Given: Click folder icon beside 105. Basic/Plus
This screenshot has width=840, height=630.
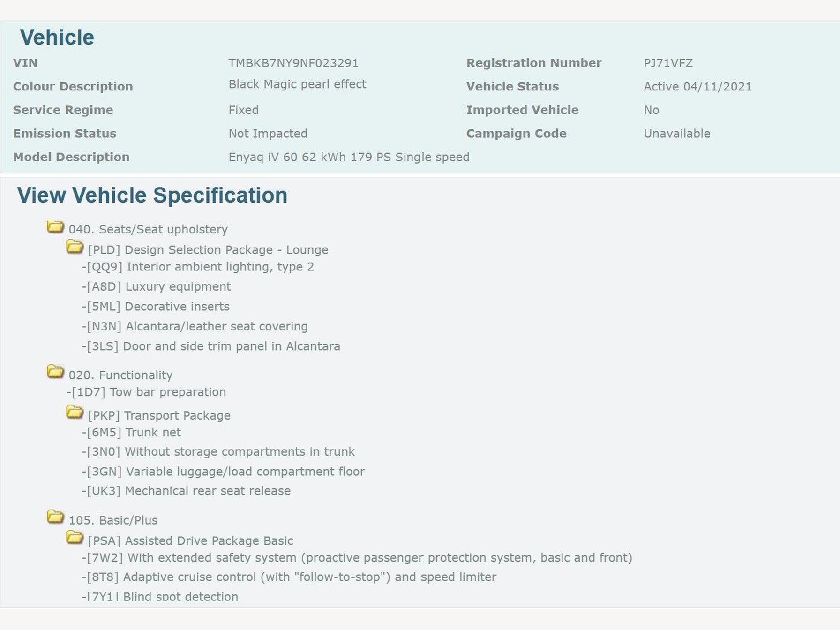Looking at the screenshot, I should point(55,517).
